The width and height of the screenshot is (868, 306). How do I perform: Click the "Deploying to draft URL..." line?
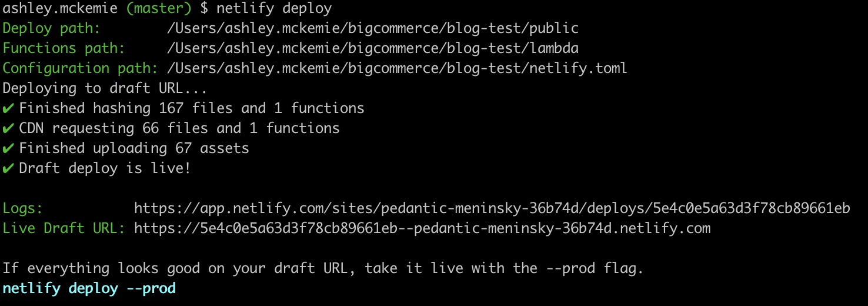point(105,88)
